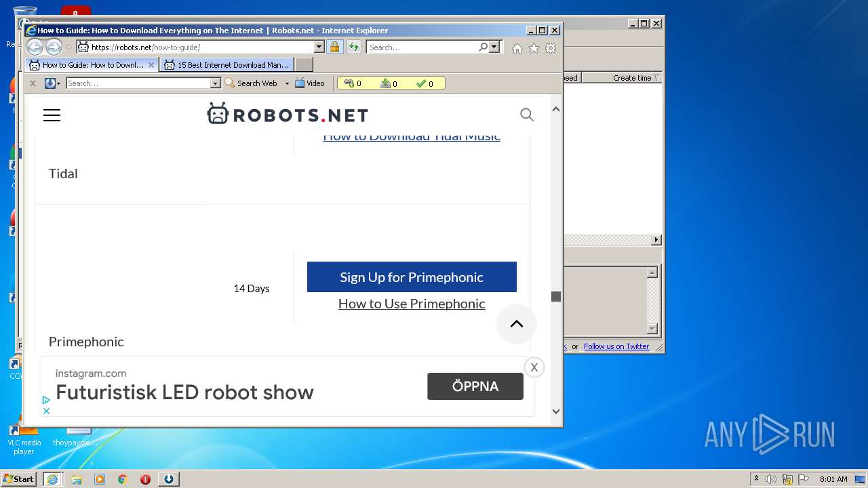868x488 pixels.
Task: Click the volume speaker tray icon
Action: 771,479
